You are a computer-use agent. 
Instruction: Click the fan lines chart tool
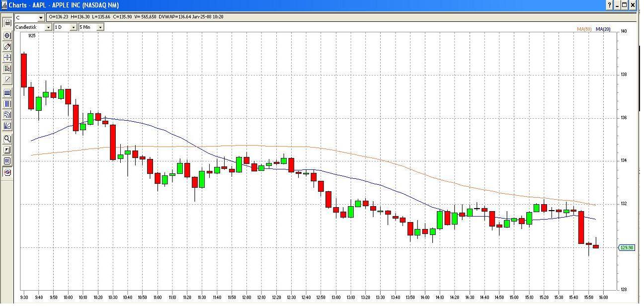[x=7, y=126]
